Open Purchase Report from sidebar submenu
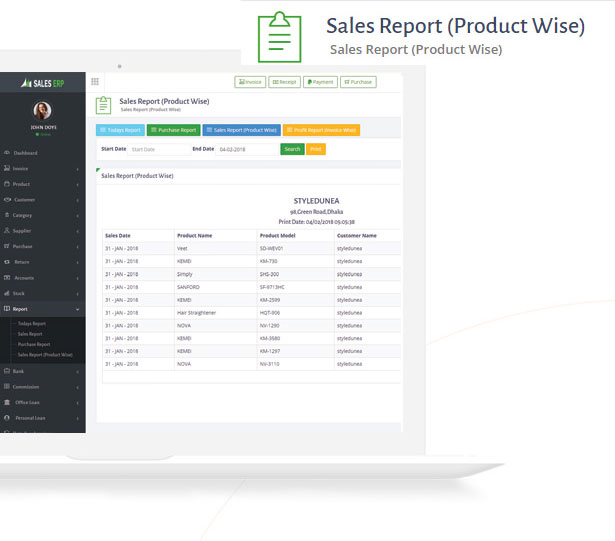The image size is (615, 541). 34,344
